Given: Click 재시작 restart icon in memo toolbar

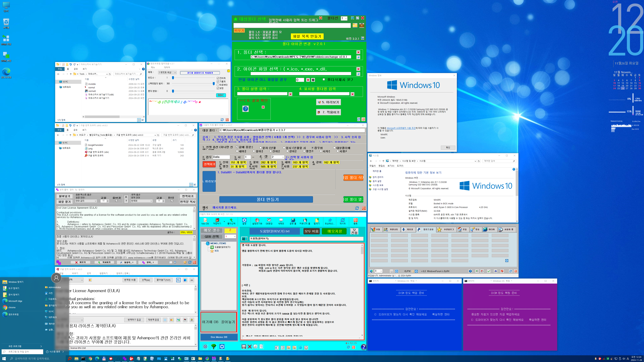Looking at the screenshot, I should pos(342,221).
